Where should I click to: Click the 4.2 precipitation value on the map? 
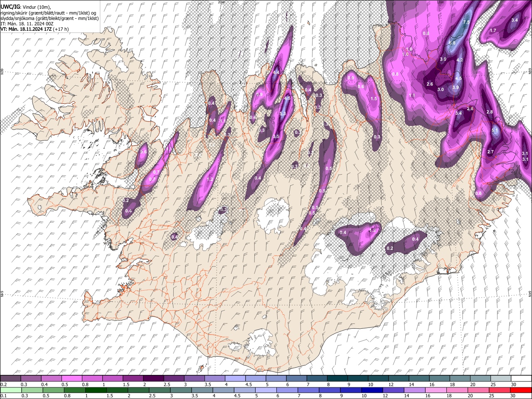460,60
